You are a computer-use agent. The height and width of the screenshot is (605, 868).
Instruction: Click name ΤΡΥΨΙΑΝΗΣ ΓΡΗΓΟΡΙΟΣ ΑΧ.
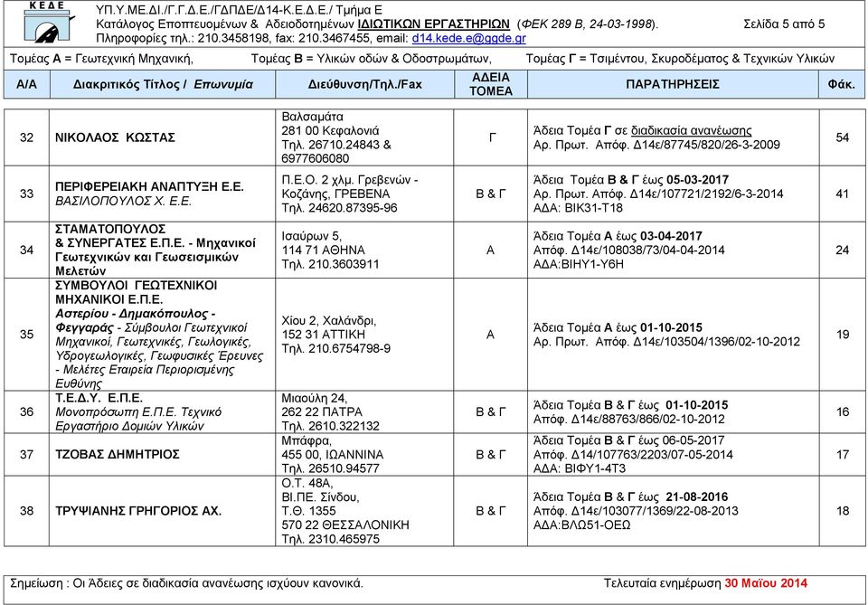tap(138, 511)
